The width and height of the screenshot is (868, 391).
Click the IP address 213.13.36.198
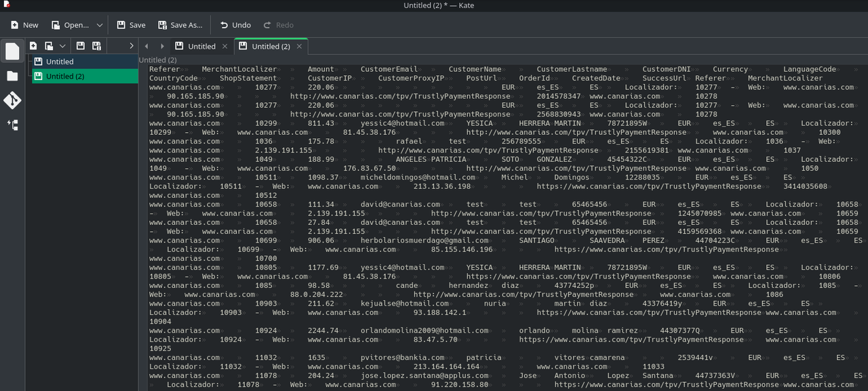442,186
